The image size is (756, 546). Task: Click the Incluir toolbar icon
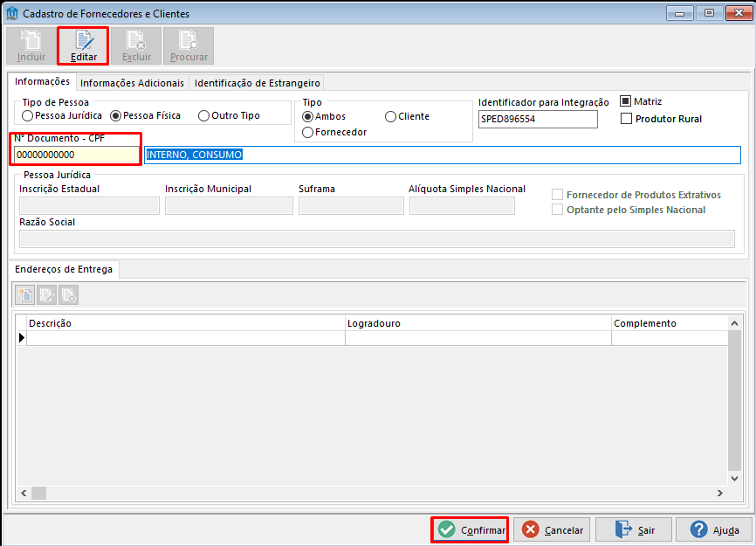[31, 45]
